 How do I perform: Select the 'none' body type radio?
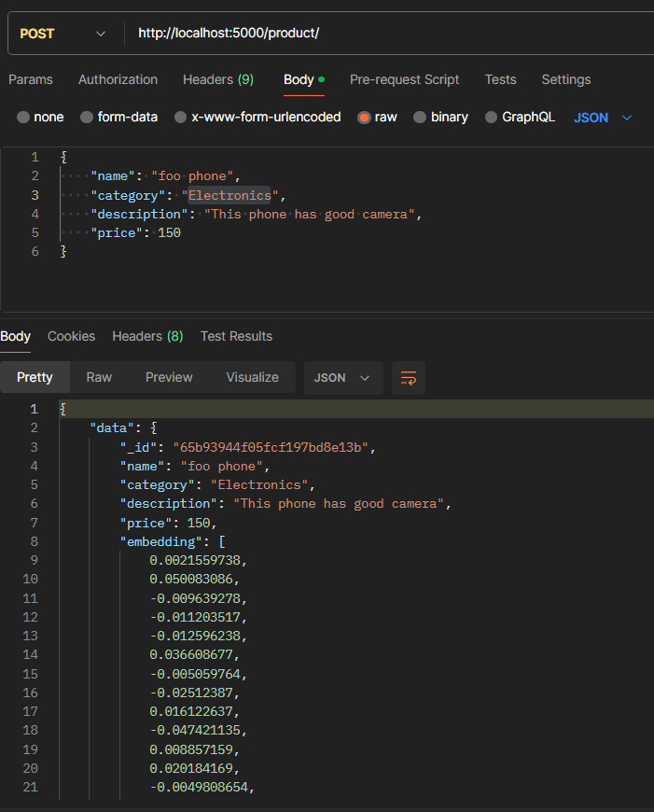[x=23, y=118]
